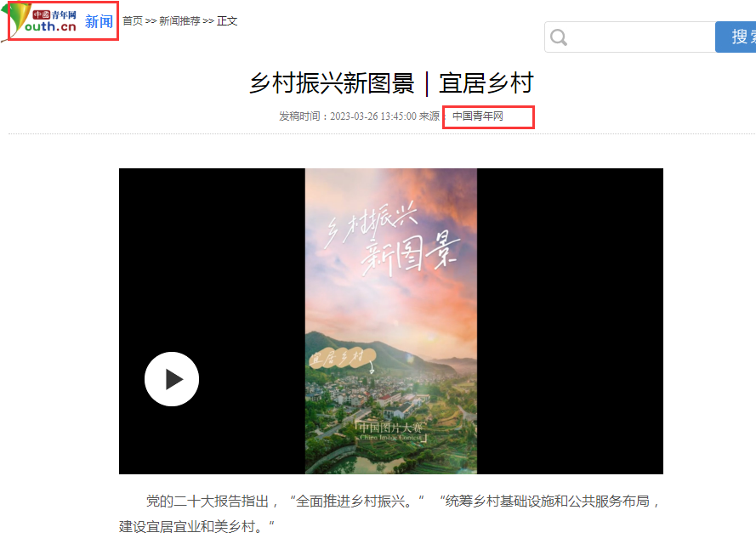
Task: Click the headline 乡村振兴新图景｜宜居乡村
Action: point(391,83)
